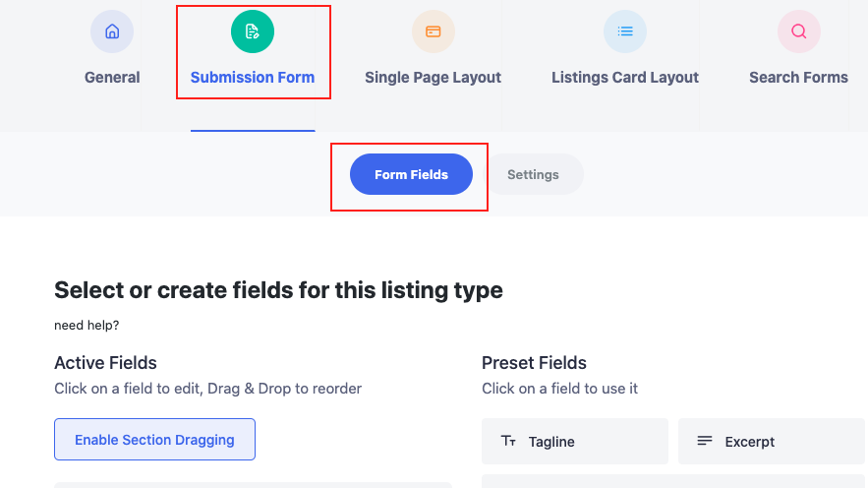Select the green Submission Form icon
Viewport: 868px width, 488px height.
[253, 31]
